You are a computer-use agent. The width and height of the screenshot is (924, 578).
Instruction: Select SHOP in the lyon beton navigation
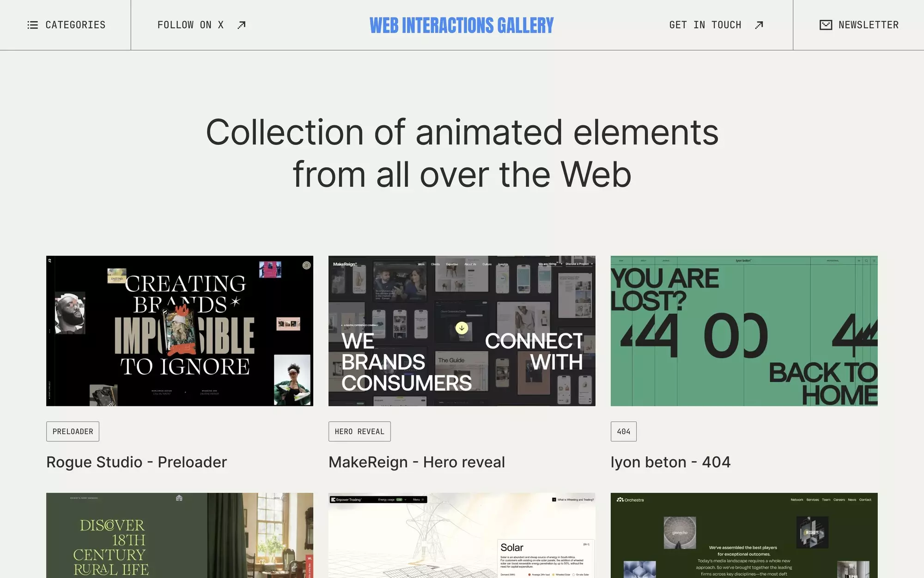(x=622, y=260)
